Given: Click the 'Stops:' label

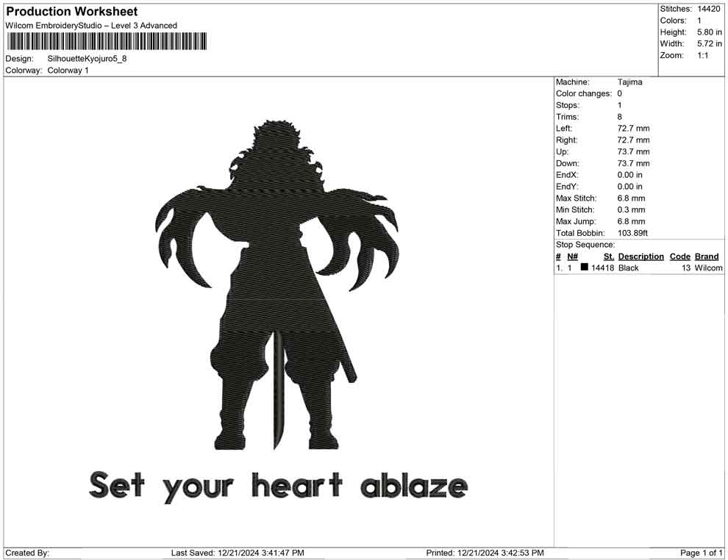Looking at the screenshot, I should (568, 105).
